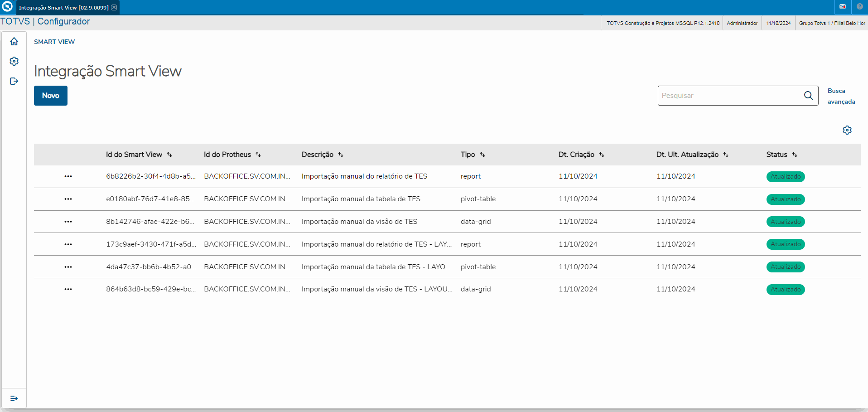Open the mail notifications icon
Viewport: 868px width, 412px height.
843,7
